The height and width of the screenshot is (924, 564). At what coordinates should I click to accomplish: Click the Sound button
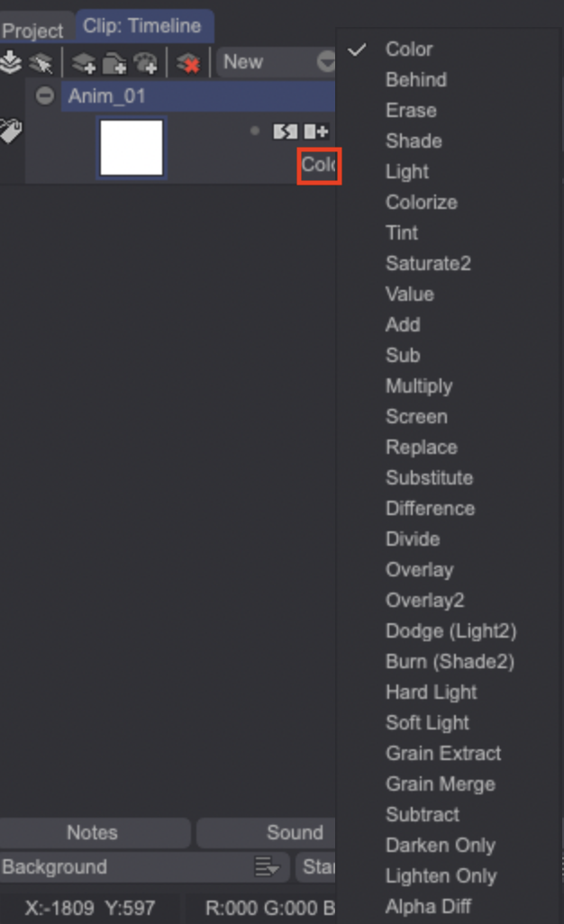(x=297, y=832)
